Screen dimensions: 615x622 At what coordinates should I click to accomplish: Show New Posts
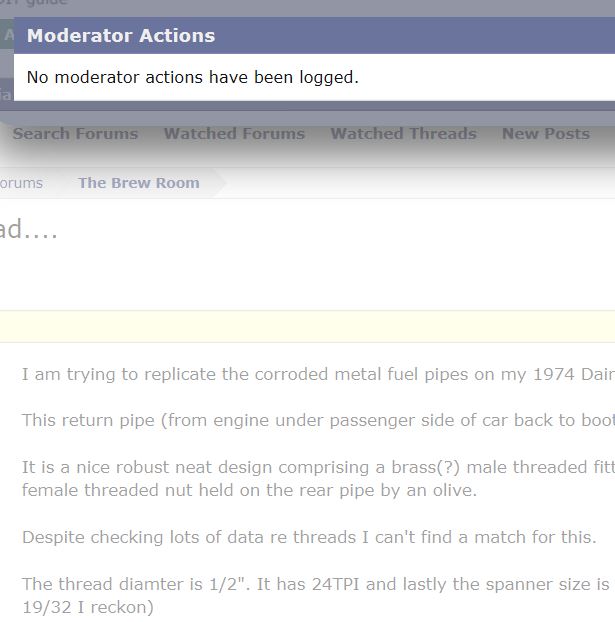(545, 134)
